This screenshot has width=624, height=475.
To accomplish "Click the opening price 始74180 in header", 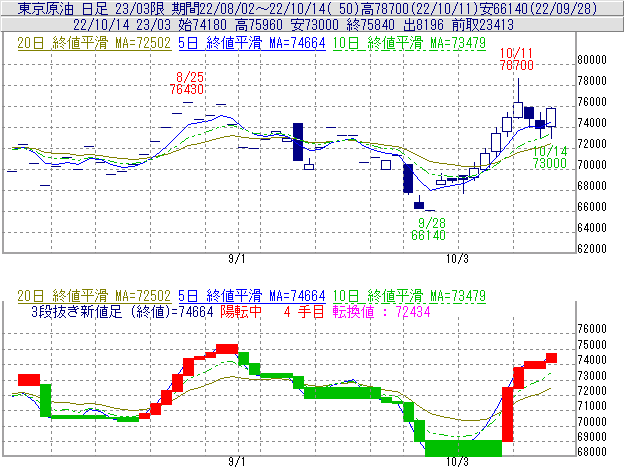I will tap(203, 25).
